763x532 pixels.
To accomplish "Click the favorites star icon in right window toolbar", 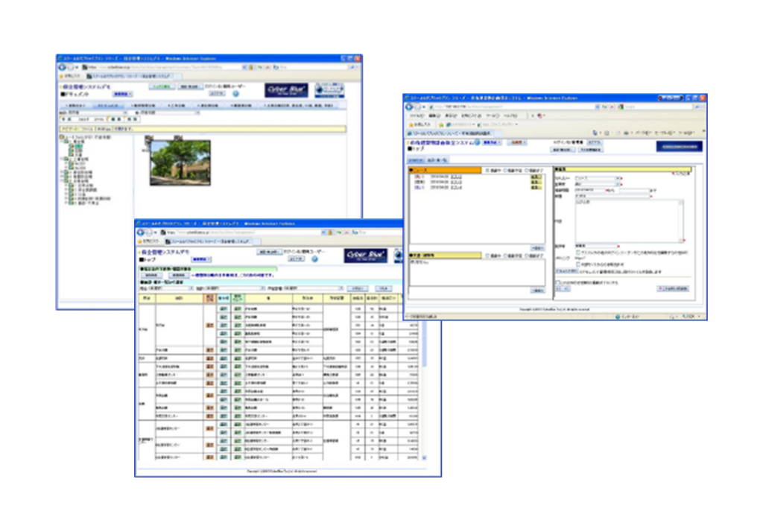I will [411, 124].
